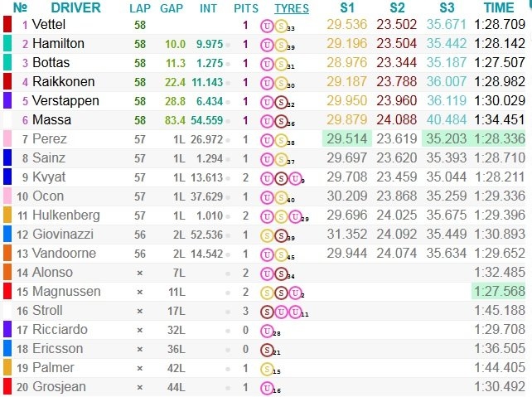Image resolution: width=532 pixels, height=397 pixels.
Task: Sort by the DRIVER column header
Action: point(75,7)
